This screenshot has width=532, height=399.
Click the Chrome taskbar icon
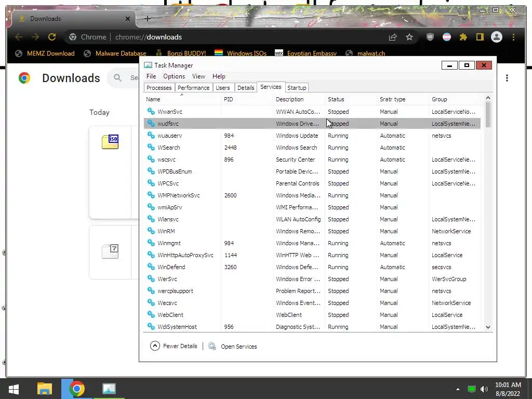[77, 389]
